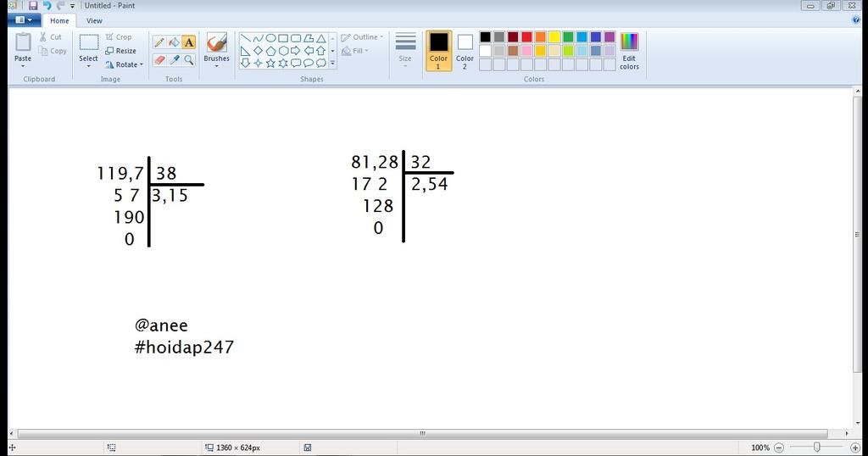Pick the red color swatch
The image size is (868, 456).
526,37
